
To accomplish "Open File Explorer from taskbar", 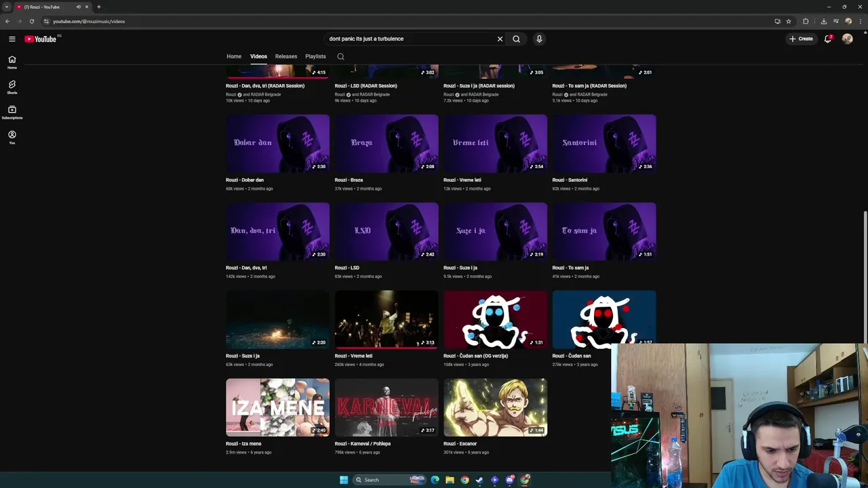I will (450, 480).
